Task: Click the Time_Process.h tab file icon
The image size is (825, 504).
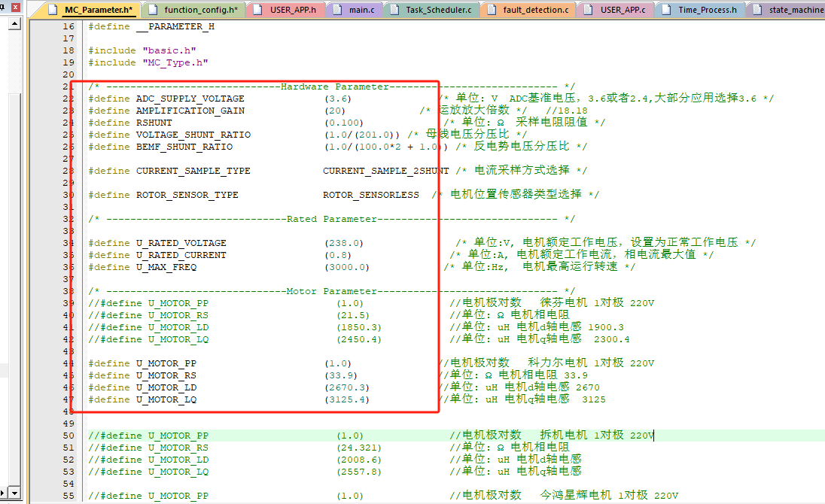Action: click(666, 11)
